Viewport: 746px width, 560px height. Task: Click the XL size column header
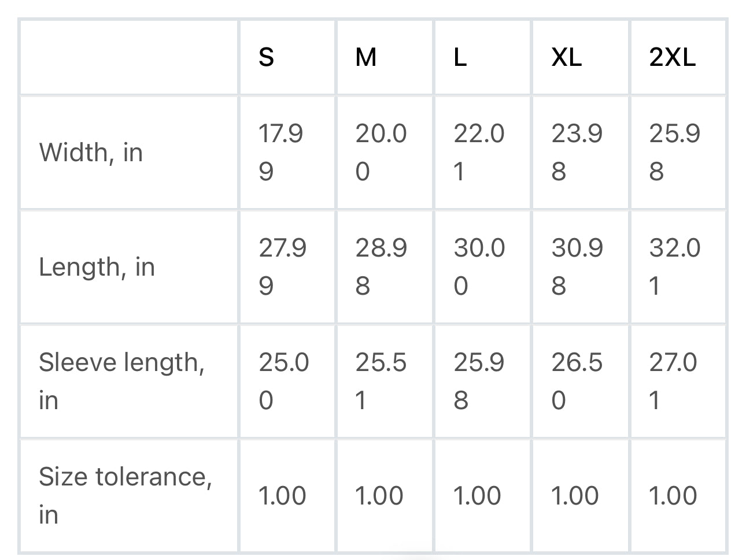[x=567, y=57]
